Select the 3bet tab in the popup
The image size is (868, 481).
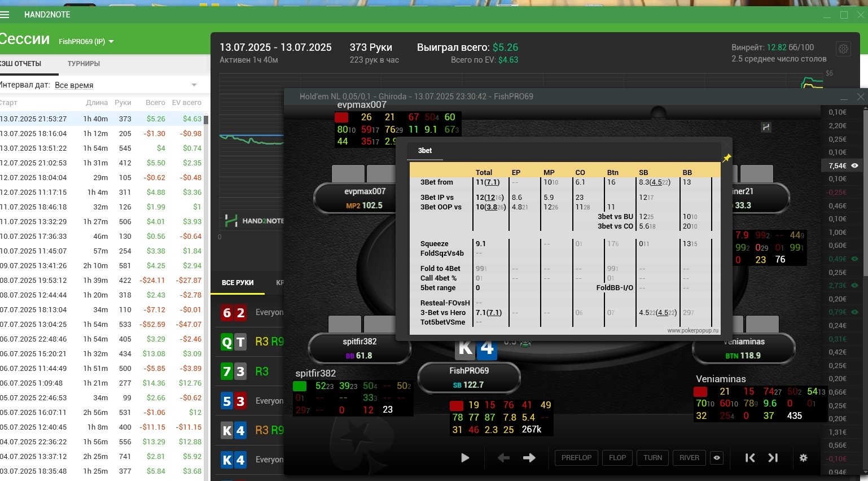[425, 151]
